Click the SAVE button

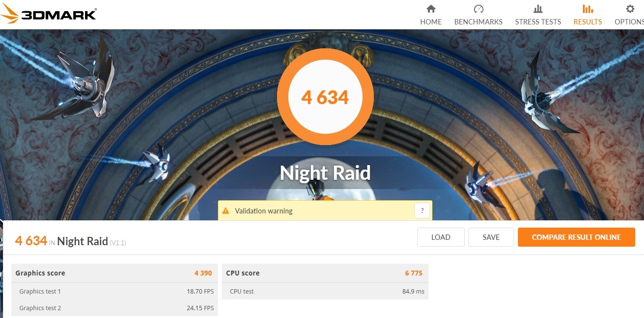click(x=491, y=237)
